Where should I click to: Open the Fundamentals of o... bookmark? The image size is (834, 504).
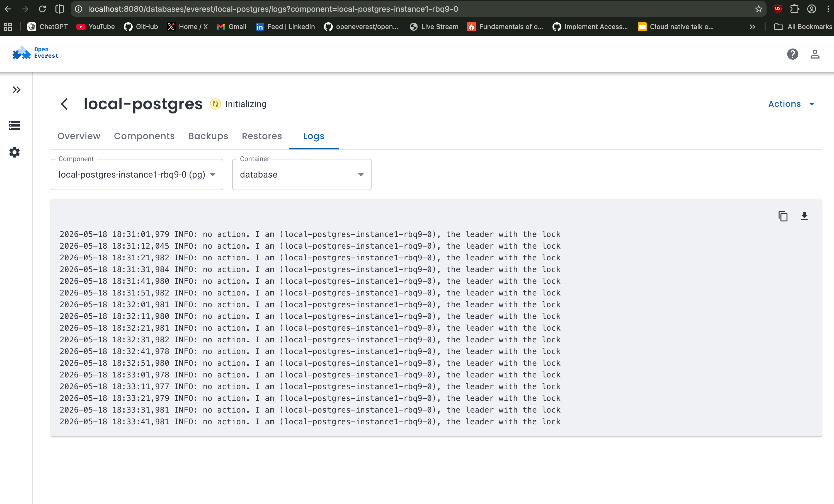[x=505, y=27]
